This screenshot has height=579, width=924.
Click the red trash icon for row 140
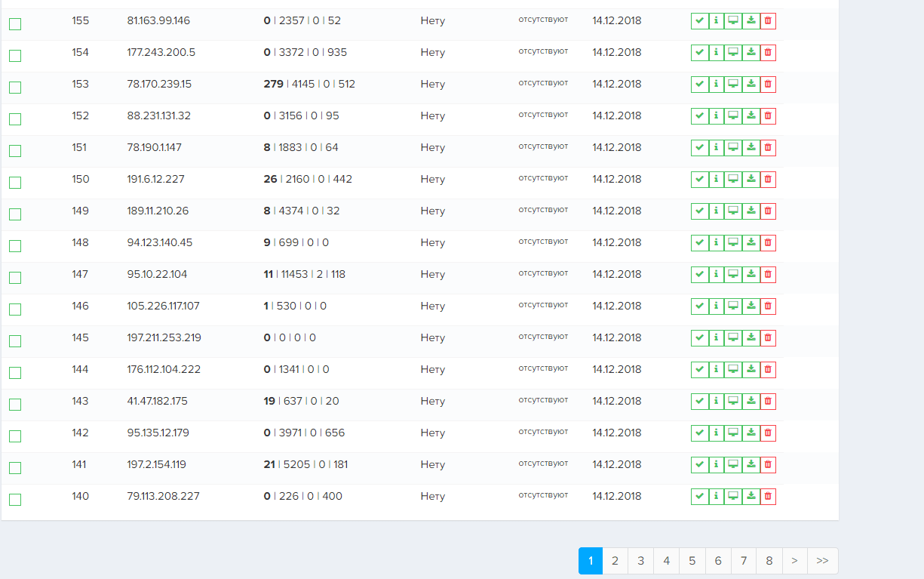[x=768, y=497]
